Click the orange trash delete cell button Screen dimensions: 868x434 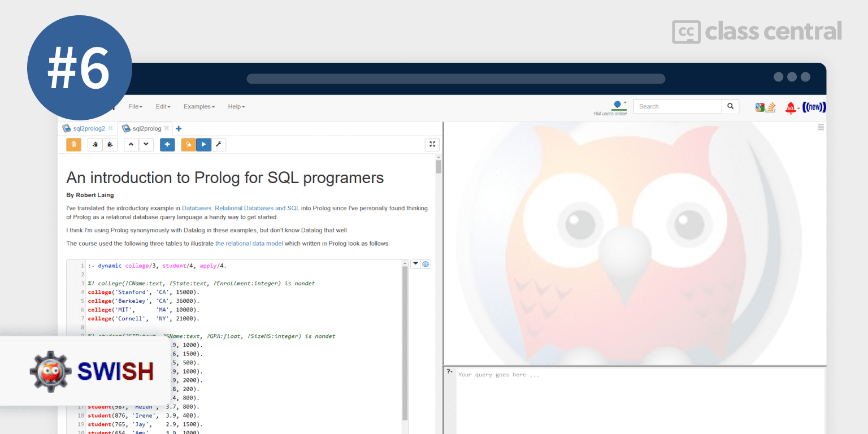pos(73,145)
